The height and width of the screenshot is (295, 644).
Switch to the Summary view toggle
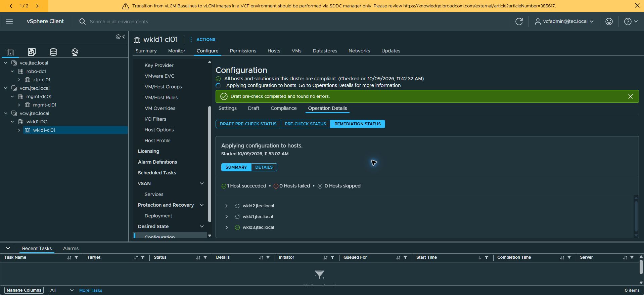click(x=236, y=167)
